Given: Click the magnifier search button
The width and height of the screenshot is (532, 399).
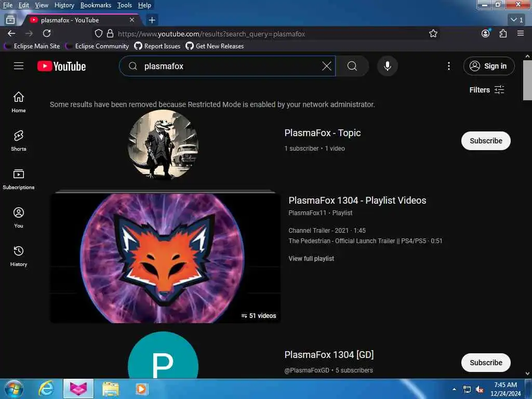Looking at the screenshot, I should coord(352,66).
